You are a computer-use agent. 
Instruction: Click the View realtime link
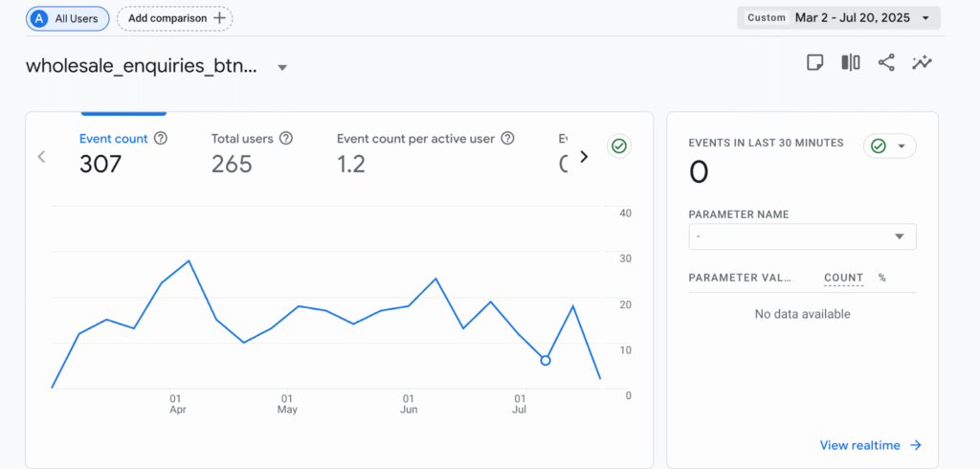coord(870,445)
